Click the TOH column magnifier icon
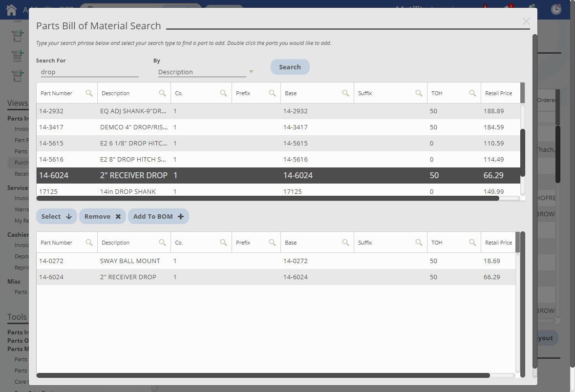The image size is (575, 392). pyautogui.click(x=472, y=93)
